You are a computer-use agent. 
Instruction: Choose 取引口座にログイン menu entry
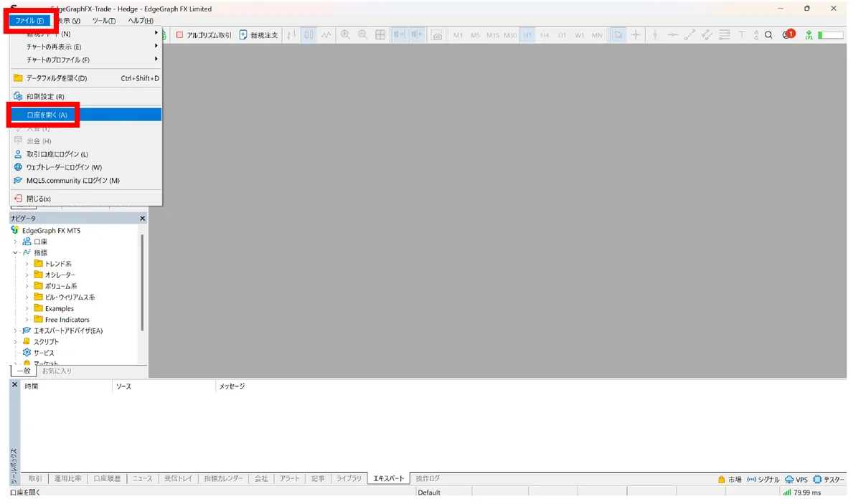(x=85, y=154)
